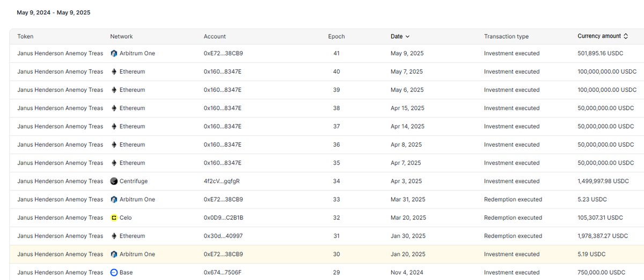The width and height of the screenshot is (644, 280).
Task: Sort by the Date column header
Action: [397, 37]
